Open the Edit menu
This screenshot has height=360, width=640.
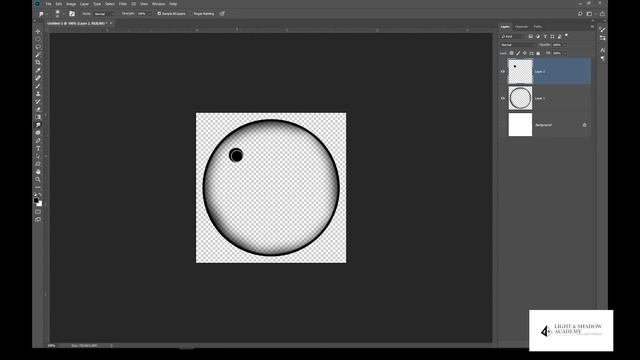point(59,4)
